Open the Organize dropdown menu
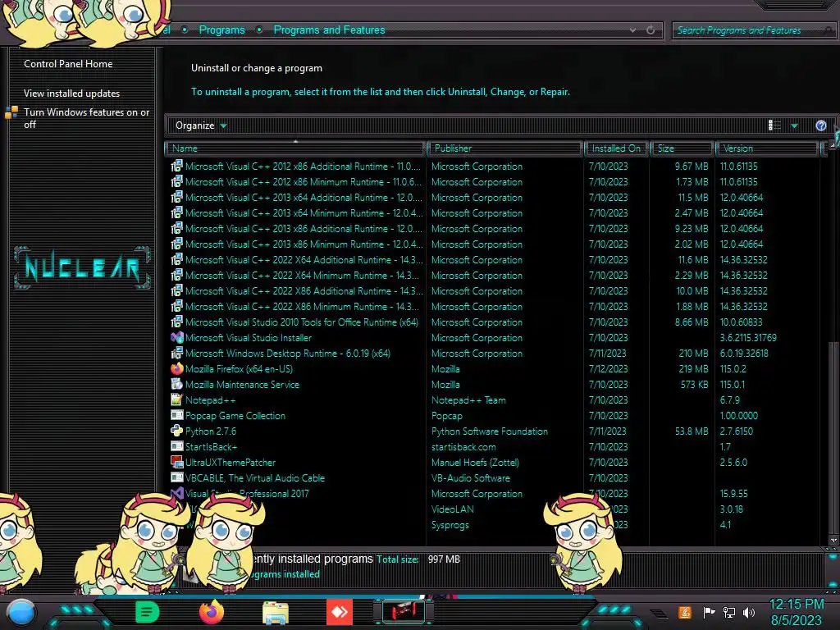Image resolution: width=840 pixels, height=630 pixels. click(x=202, y=126)
